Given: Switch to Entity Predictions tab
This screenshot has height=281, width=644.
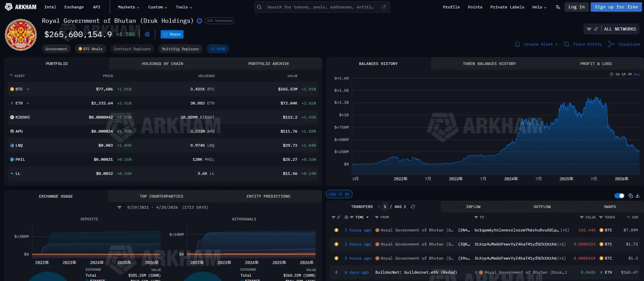Looking at the screenshot, I should [x=268, y=196].
